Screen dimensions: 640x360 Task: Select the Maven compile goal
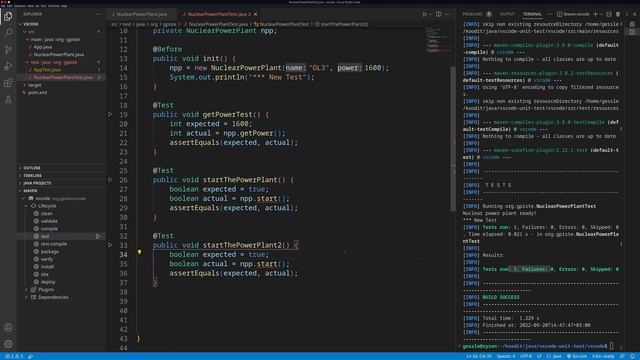pyautogui.click(x=49, y=229)
